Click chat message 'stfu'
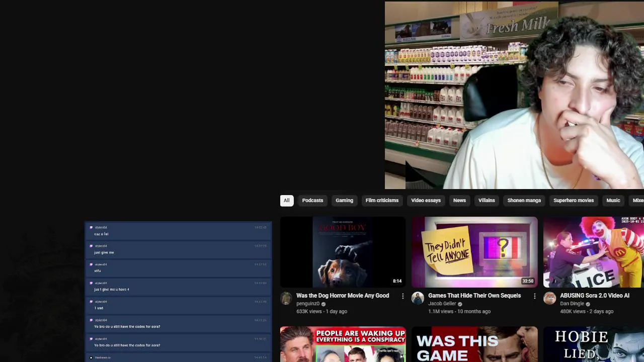Image resolution: width=644 pixels, height=362 pixels. click(x=98, y=271)
